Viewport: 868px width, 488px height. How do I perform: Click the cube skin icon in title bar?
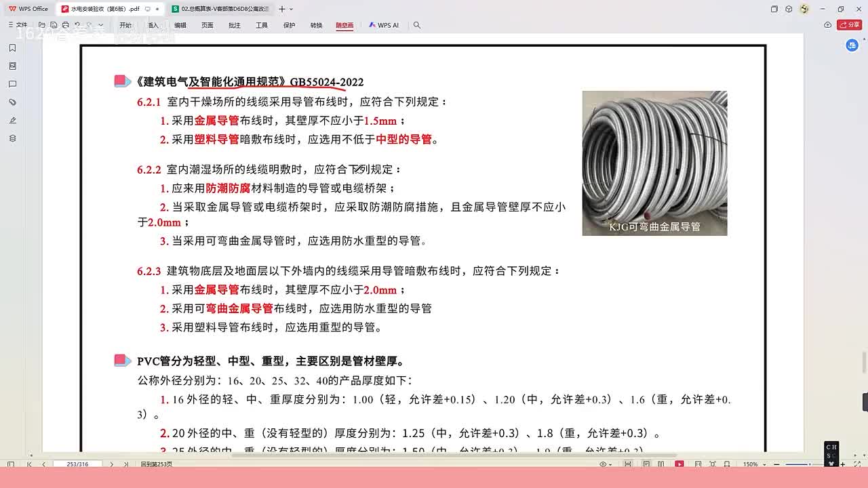(789, 9)
